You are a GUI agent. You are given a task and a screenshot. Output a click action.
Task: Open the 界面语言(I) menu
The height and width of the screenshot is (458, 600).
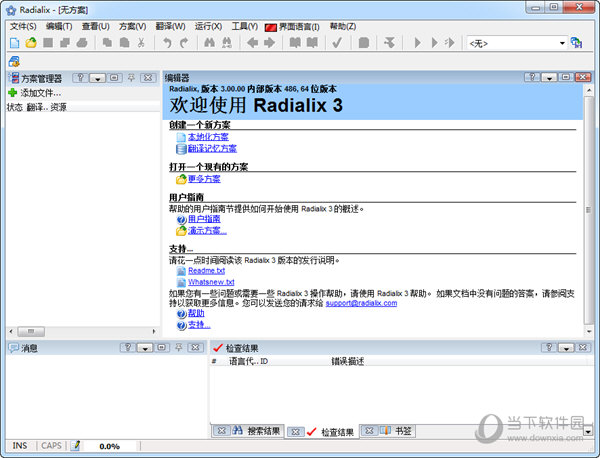click(292, 27)
